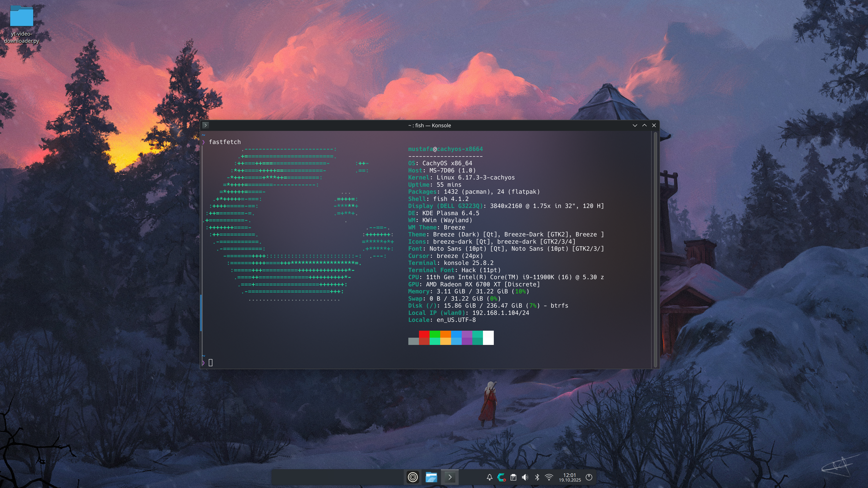Open the power/session button in the panel
Image resolution: width=868 pixels, height=488 pixels.
point(589,477)
